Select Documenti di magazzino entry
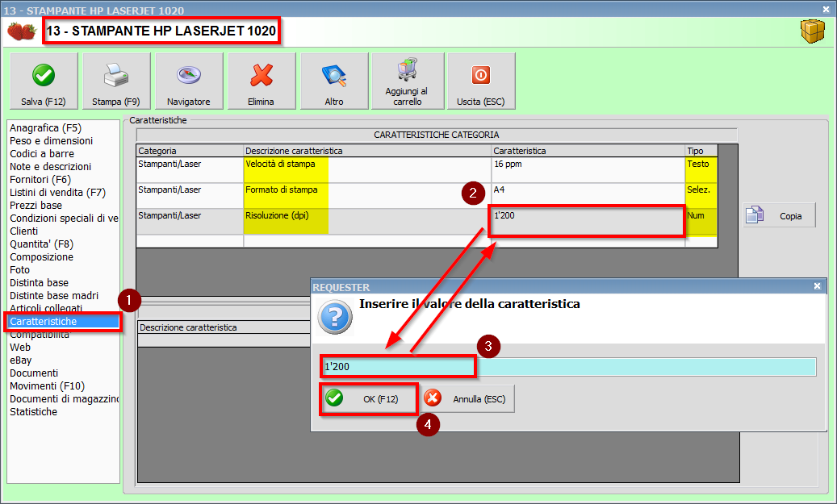The image size is (837, 504). tap(64, 399)
